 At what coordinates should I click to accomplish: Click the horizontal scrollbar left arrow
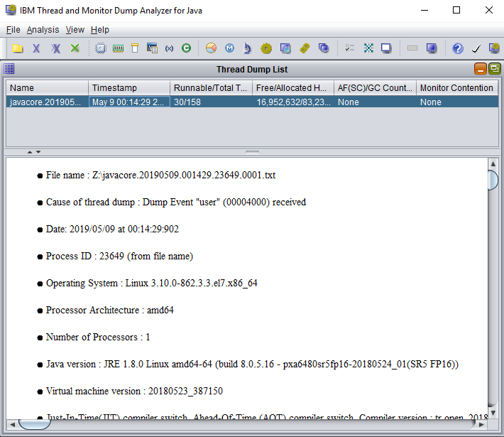tap(12, 425)
